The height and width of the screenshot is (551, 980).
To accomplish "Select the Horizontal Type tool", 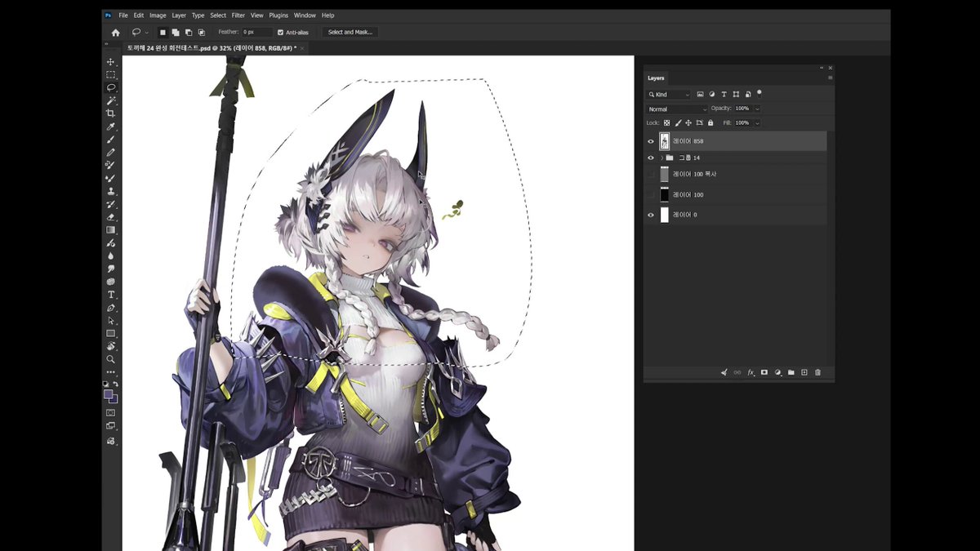I will coord(110,295).
